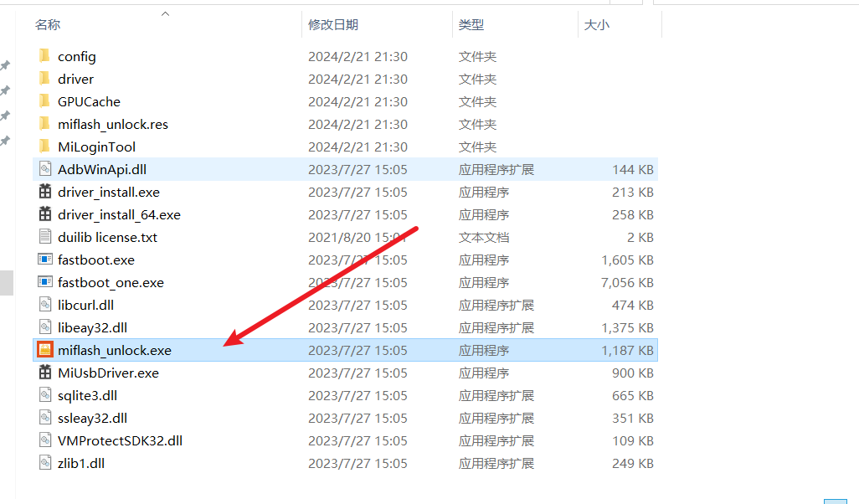Select the file name AdbWinApi.dll
Viewport: 859px width, 504px height.
click(102, 169)
